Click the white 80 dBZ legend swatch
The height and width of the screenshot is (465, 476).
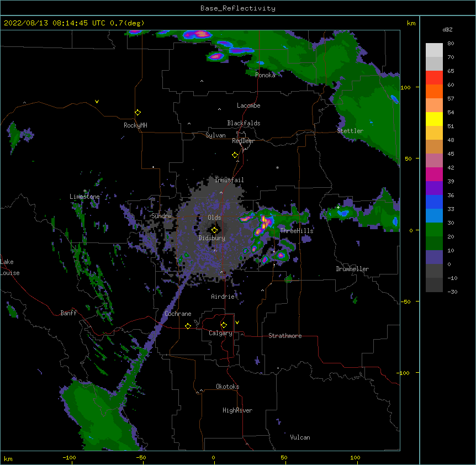434,50
